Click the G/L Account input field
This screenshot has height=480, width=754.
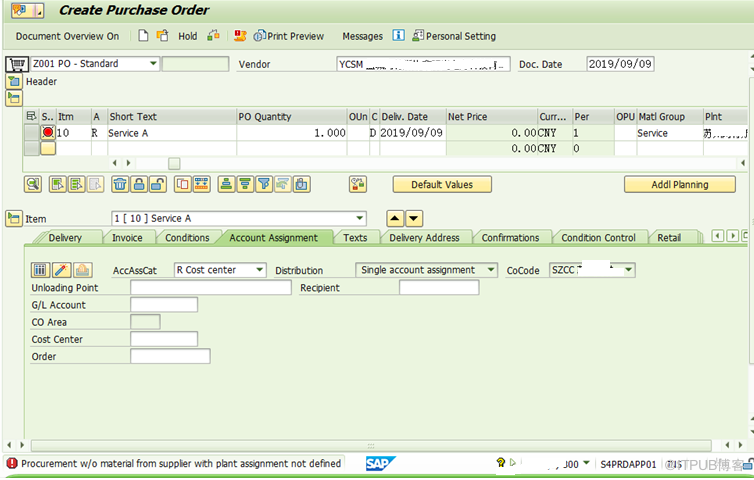coord(164,305)
